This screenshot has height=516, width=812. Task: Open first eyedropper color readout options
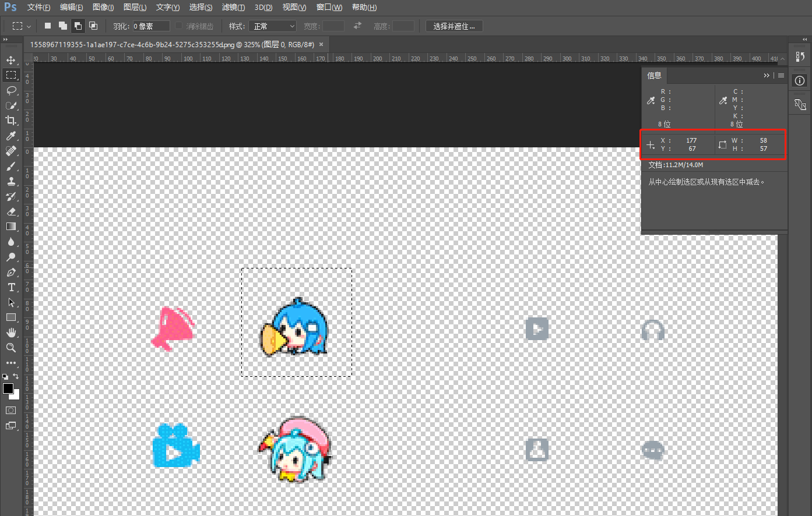tap(651, 100)
